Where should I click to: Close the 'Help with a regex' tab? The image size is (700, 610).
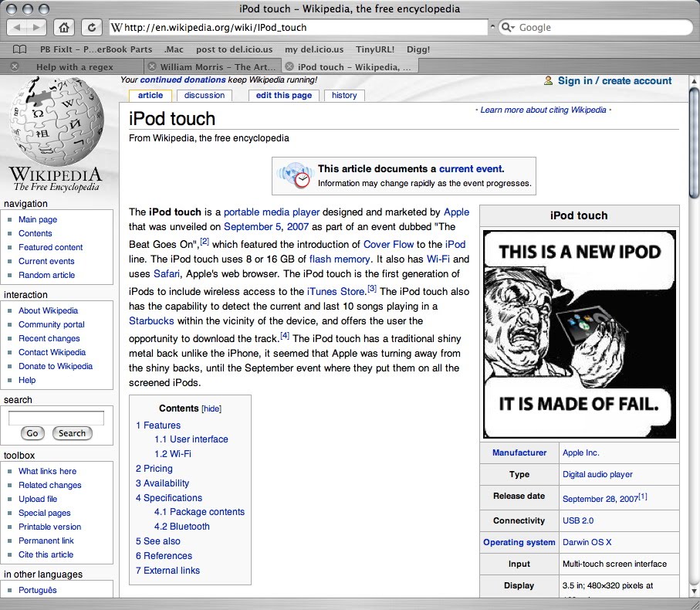15,66
